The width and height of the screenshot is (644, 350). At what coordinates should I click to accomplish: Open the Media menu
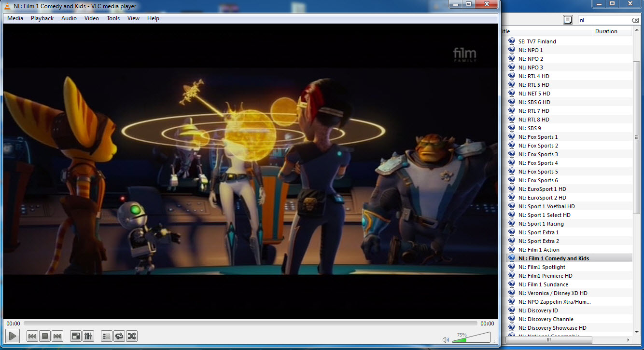click(15, 18)
